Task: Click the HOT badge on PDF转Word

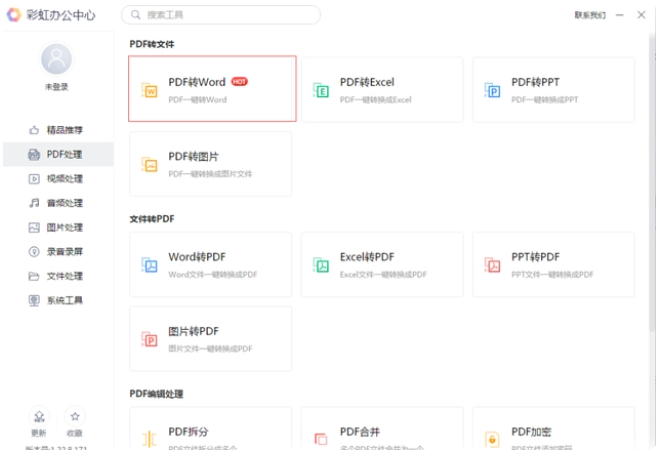Action: [x=239, y=82]
